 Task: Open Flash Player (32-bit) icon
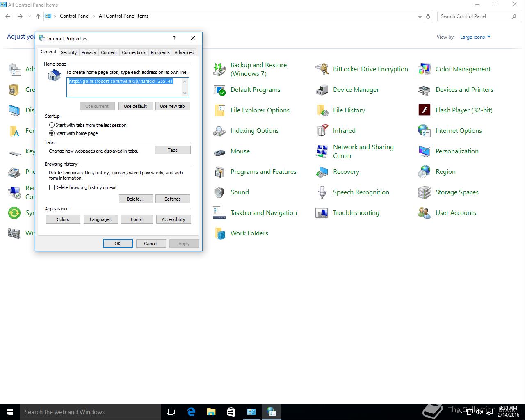(x=425, y=110)
